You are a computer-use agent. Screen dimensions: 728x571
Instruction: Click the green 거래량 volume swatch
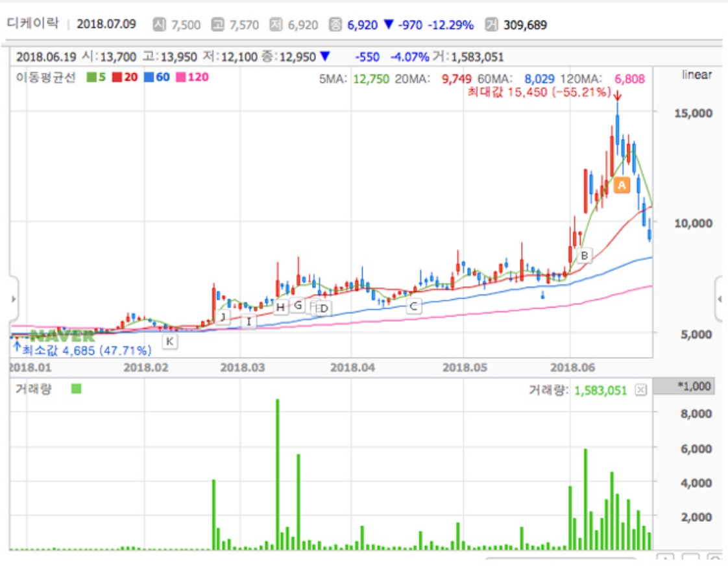pos(76,389)
